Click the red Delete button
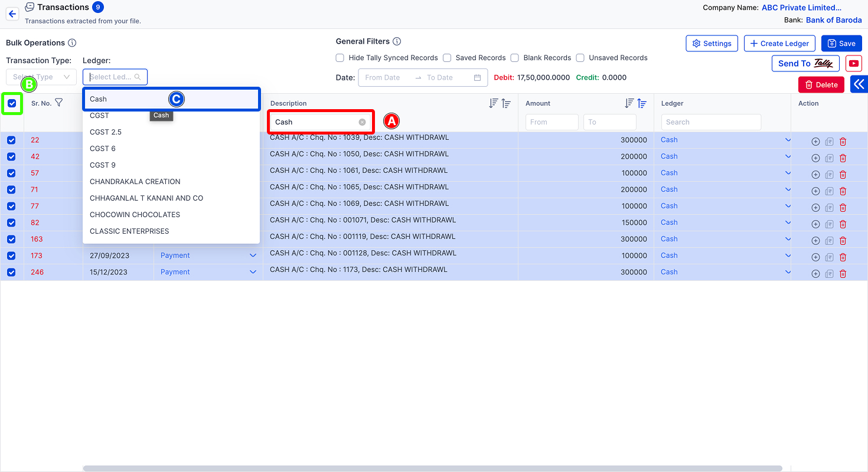 (x=821, y=84)
